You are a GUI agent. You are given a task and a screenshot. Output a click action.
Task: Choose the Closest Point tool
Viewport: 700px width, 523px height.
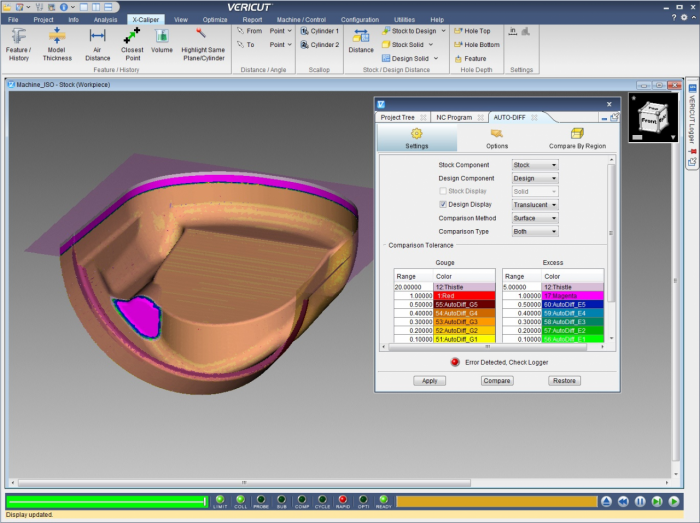(131, 42)
